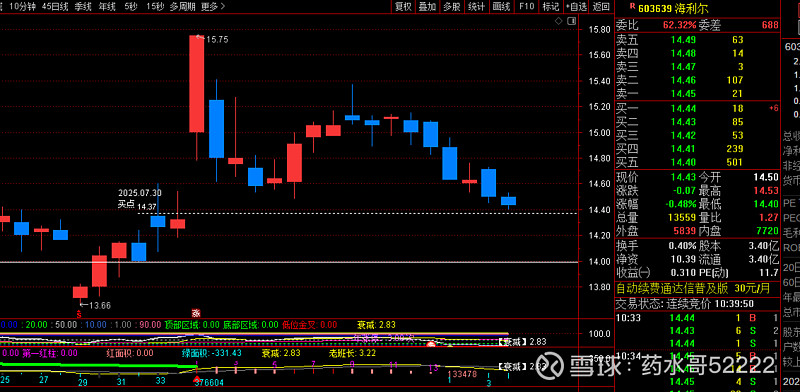Toggle the panel layout icon beside the diamond
Image resolution: width=800 pixels, height=392 pixels.
(x=572, y=21)
